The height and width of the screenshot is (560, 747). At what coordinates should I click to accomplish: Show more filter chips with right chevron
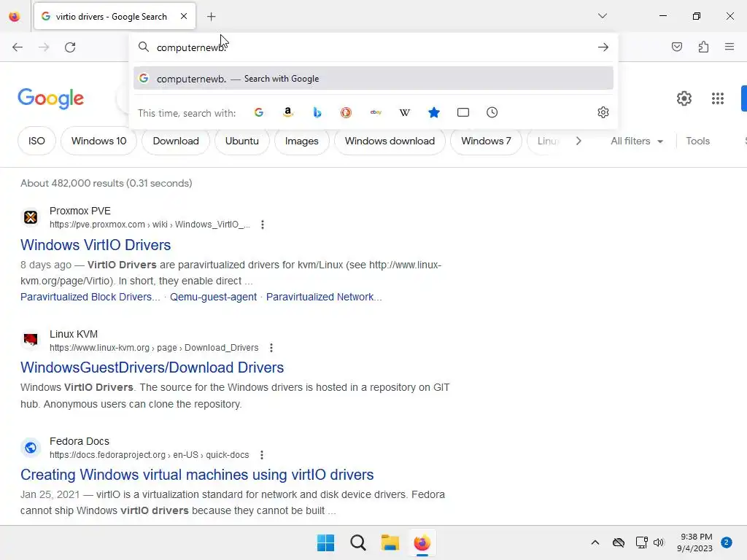578,141
